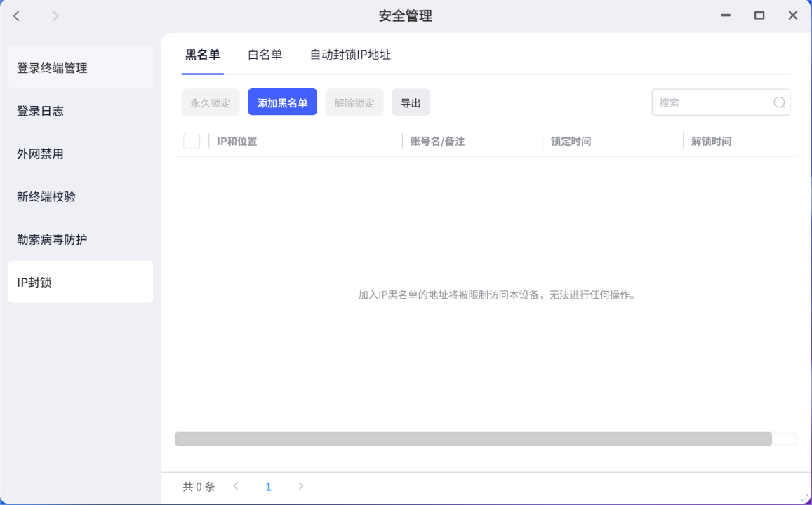Open 登录日志 in sidebar
The height and width of the screenshot is (505, 812).
[x=81, y=111]
